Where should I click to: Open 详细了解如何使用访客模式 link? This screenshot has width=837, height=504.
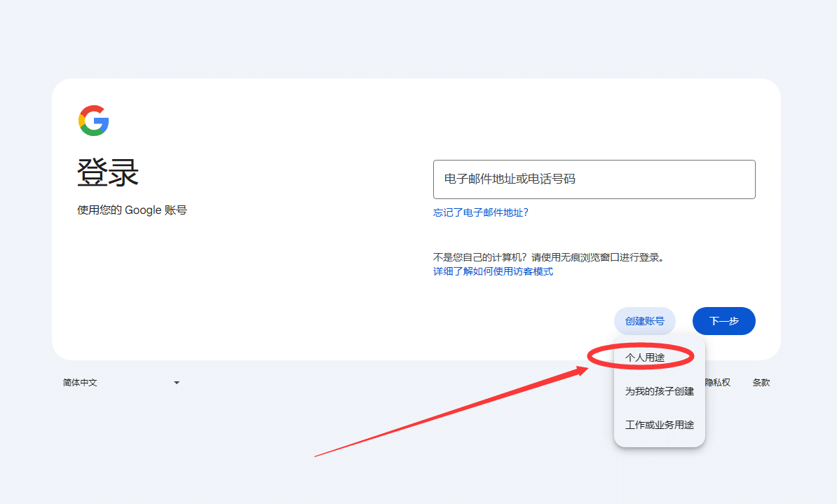(x=493, y=272)
